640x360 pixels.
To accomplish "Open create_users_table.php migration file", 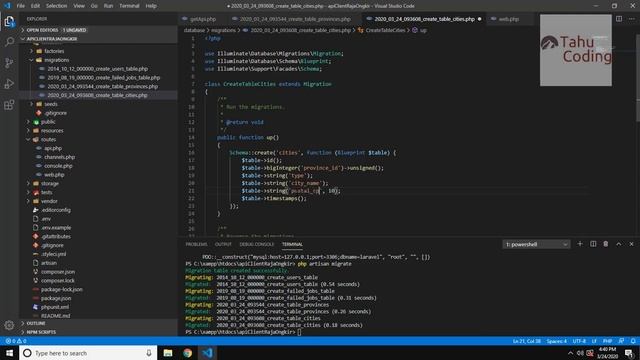I will pos(98,69).
